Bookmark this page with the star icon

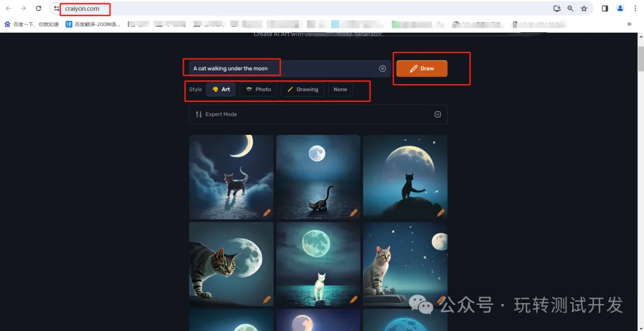click(584, 8)
